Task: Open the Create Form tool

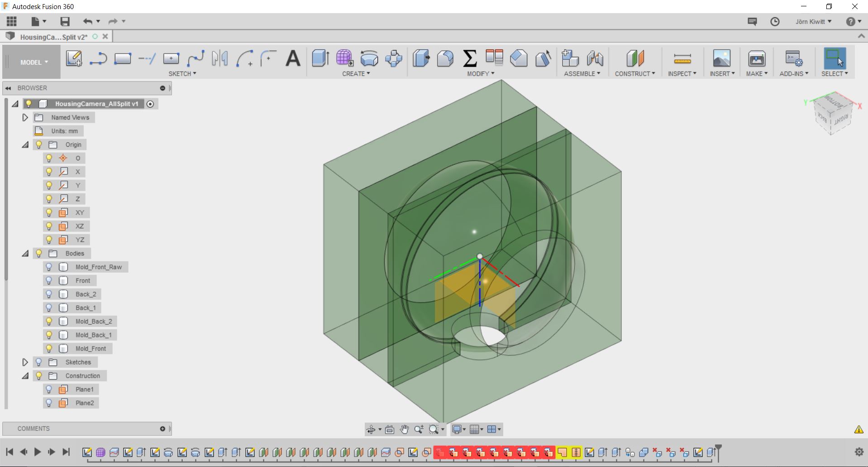Action: coord(345,58)
